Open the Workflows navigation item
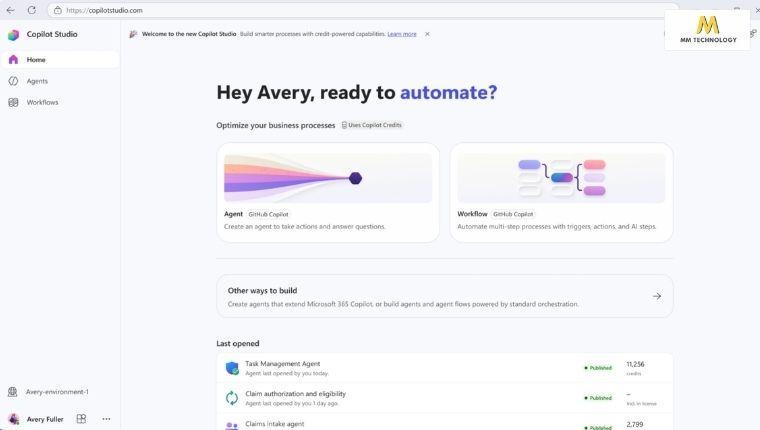The image size is (760, 430). [x=60, y=102]
